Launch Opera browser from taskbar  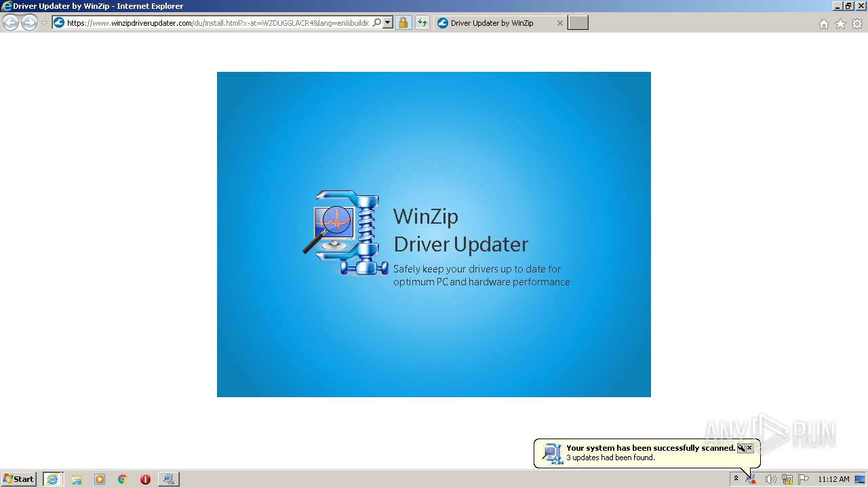tap(145, 479)
